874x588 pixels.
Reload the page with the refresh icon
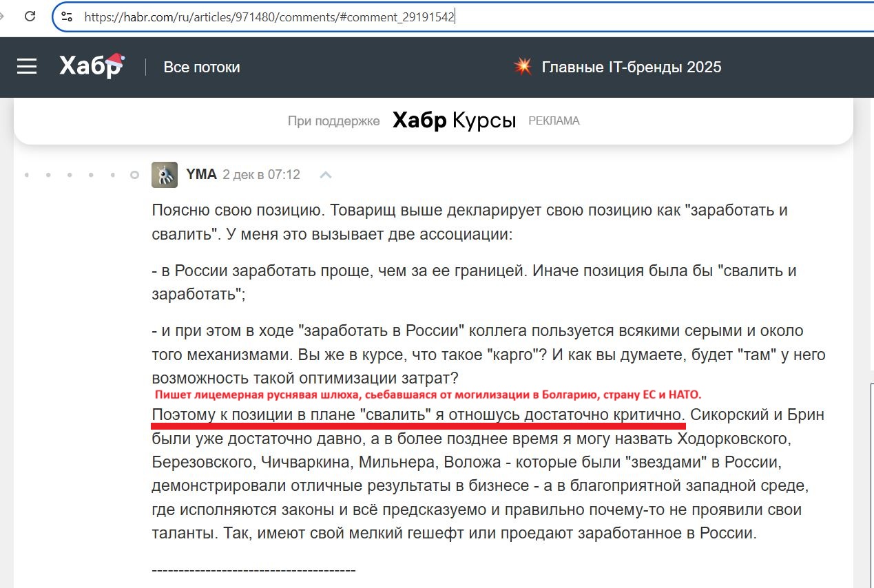coord(29,17)
